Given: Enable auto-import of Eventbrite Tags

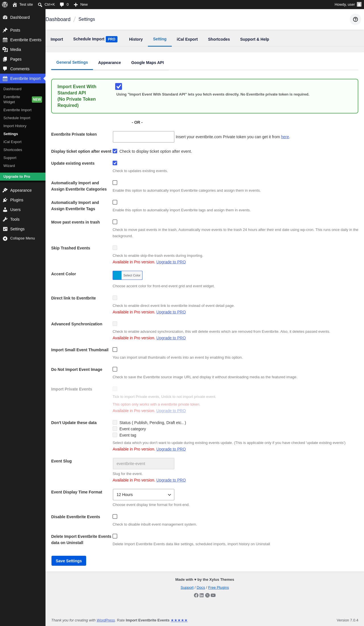Looking at the screenshot, I should [x=115, y=202].
